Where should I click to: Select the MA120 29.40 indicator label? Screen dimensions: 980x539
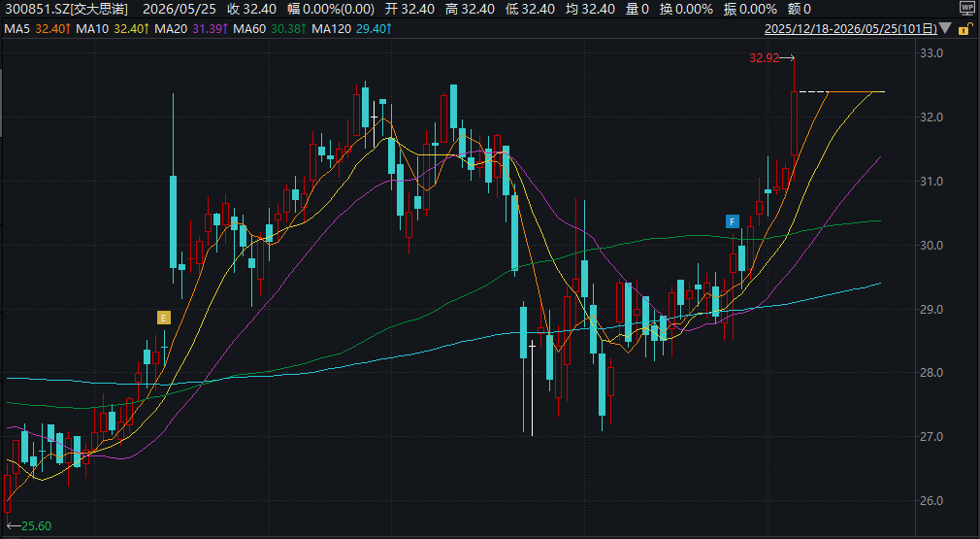pos(352,29)
